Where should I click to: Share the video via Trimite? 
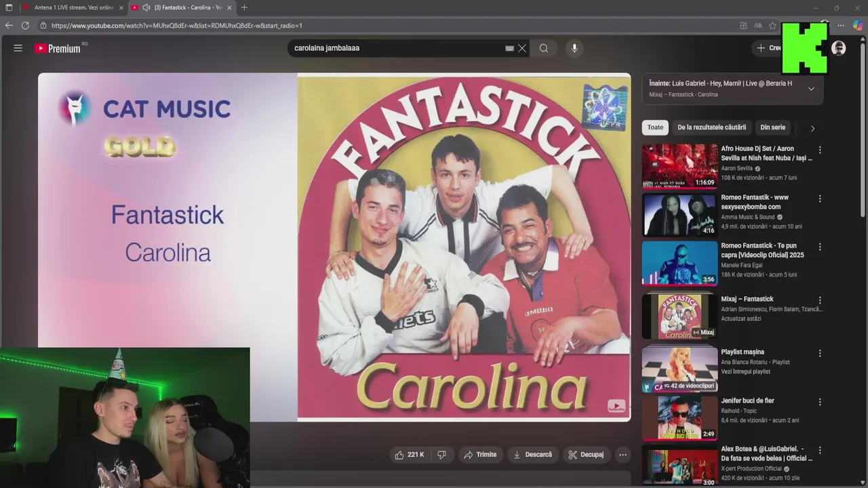coord(480,455)
